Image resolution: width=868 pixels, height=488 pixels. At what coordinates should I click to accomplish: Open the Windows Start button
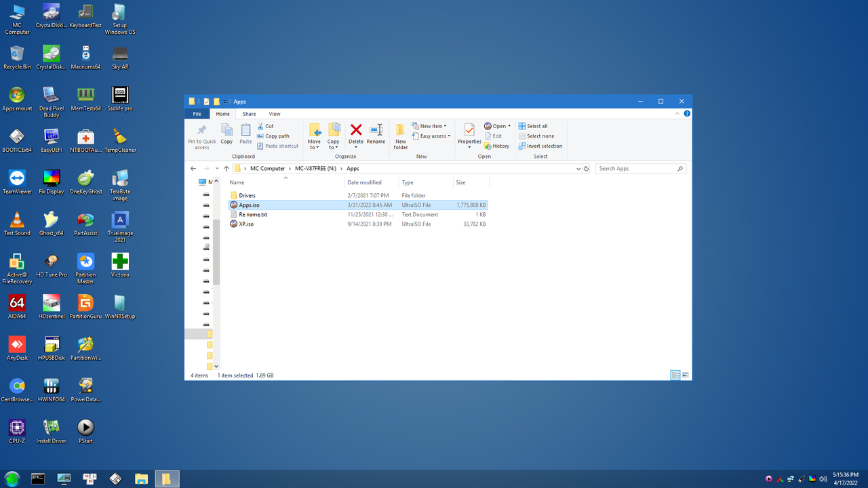coord(13,479)
